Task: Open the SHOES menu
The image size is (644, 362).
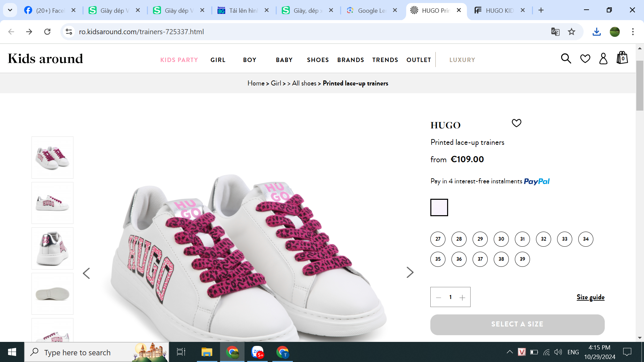Action: pos(318,60)
